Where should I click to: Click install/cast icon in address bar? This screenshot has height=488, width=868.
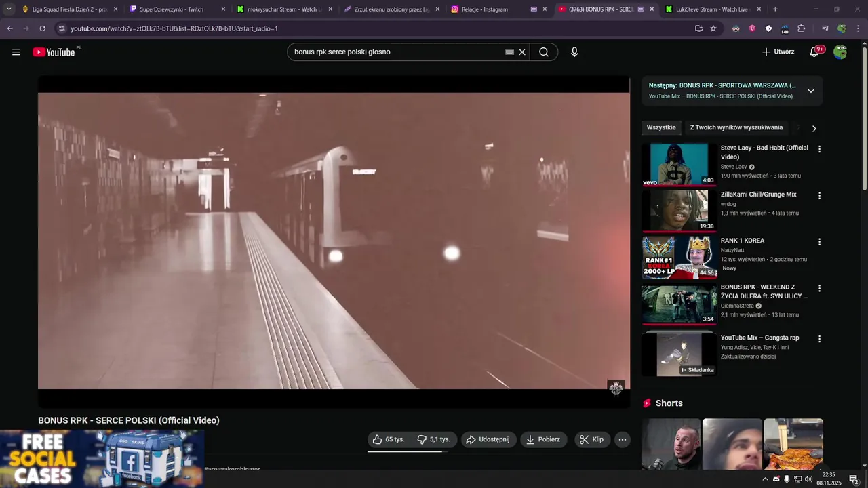(x=698, y=28)
